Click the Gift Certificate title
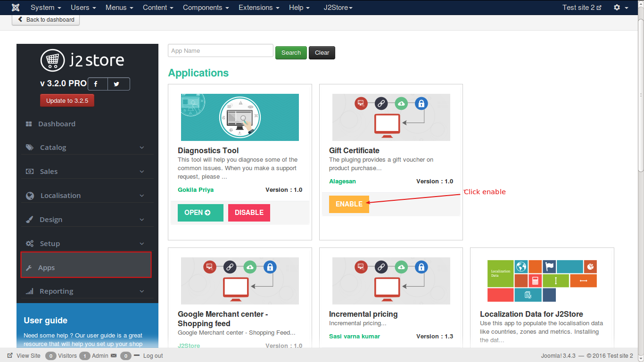The width and height of the screenshot is (644, 362). [354, 151]
